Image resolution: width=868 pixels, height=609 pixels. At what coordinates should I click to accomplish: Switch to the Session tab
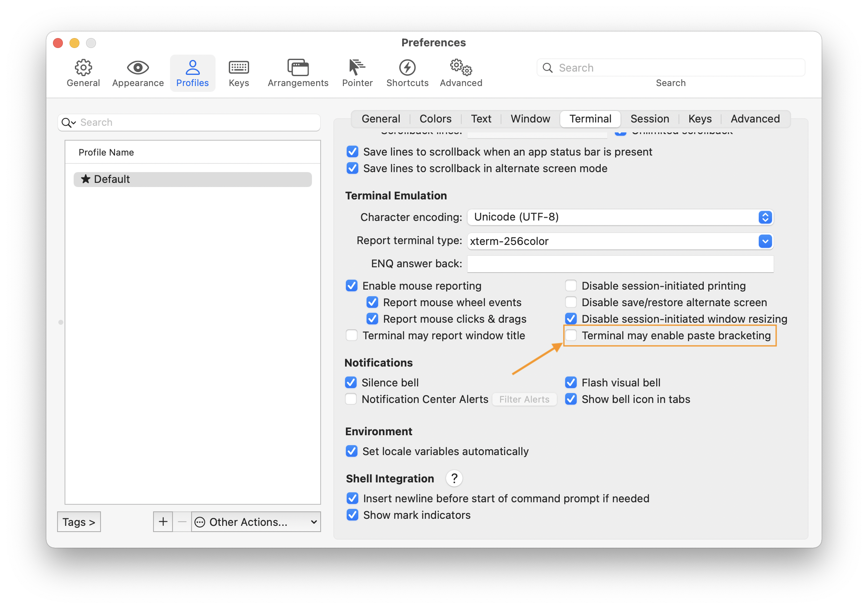650,119
